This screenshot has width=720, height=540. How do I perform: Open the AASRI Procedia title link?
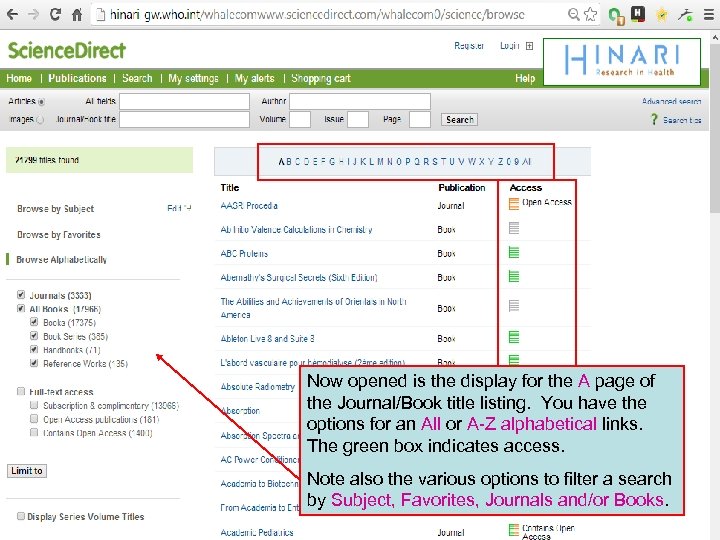[x=249, y=206]
